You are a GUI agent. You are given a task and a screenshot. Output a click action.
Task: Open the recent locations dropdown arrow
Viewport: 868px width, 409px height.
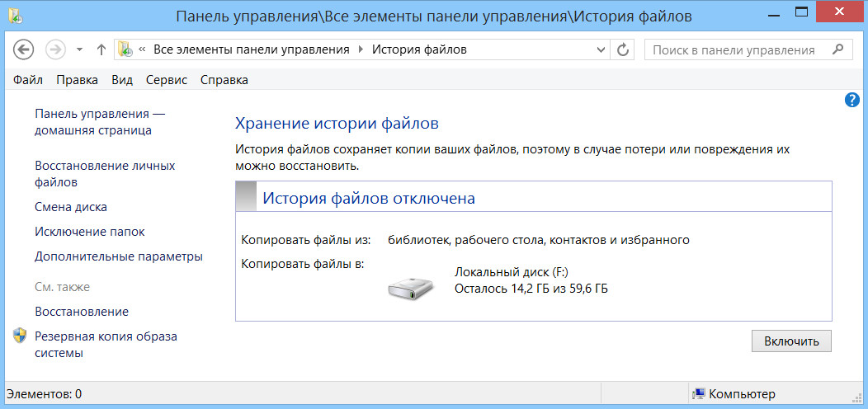point(79,49)
